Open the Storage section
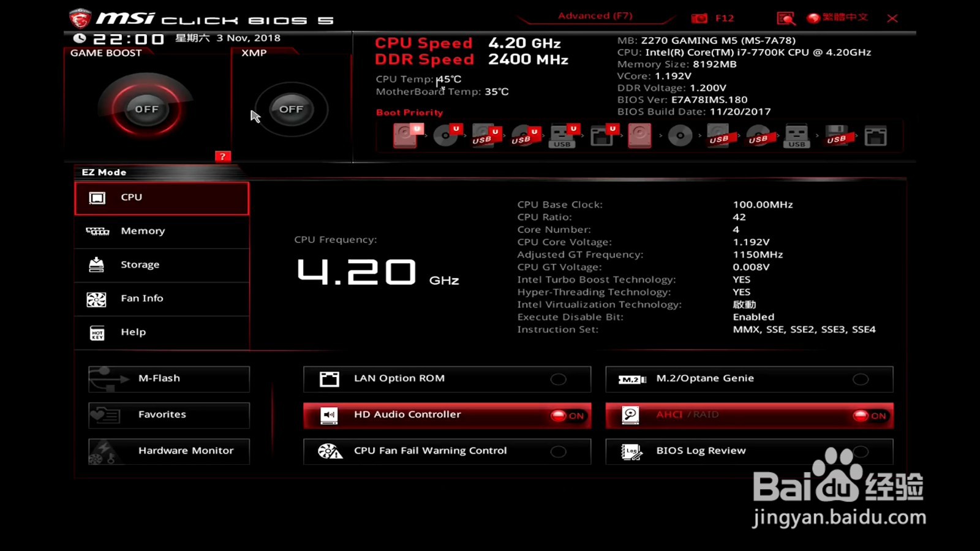Image resolution: width=980 pixels, height=551 pixels. tap(162, 265)
